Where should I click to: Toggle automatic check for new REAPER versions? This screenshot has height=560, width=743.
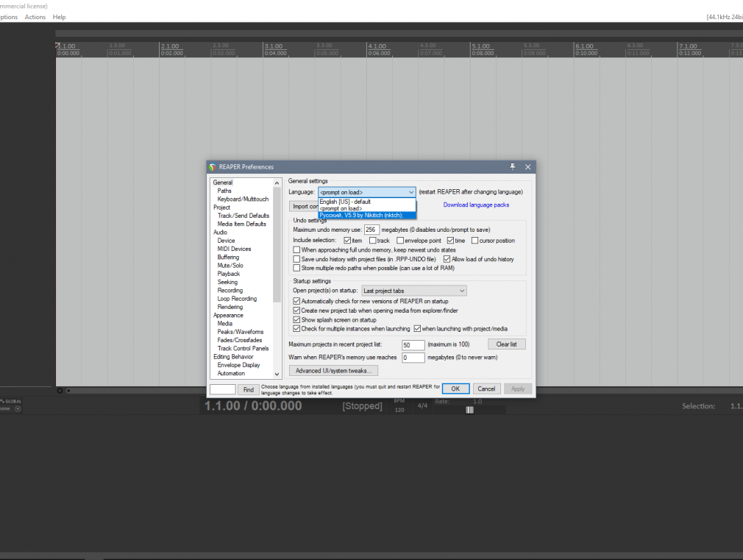(x=296, y=301)
